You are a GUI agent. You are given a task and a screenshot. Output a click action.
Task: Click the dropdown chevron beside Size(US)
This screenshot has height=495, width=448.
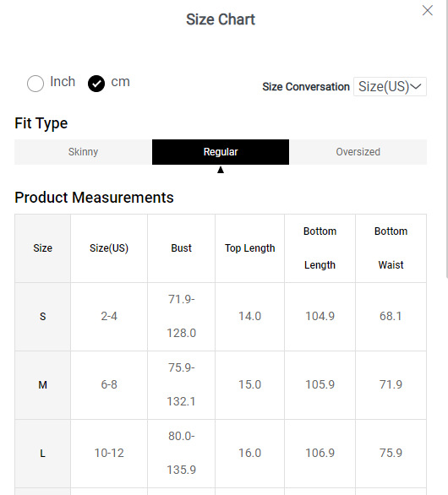(416, 86)
